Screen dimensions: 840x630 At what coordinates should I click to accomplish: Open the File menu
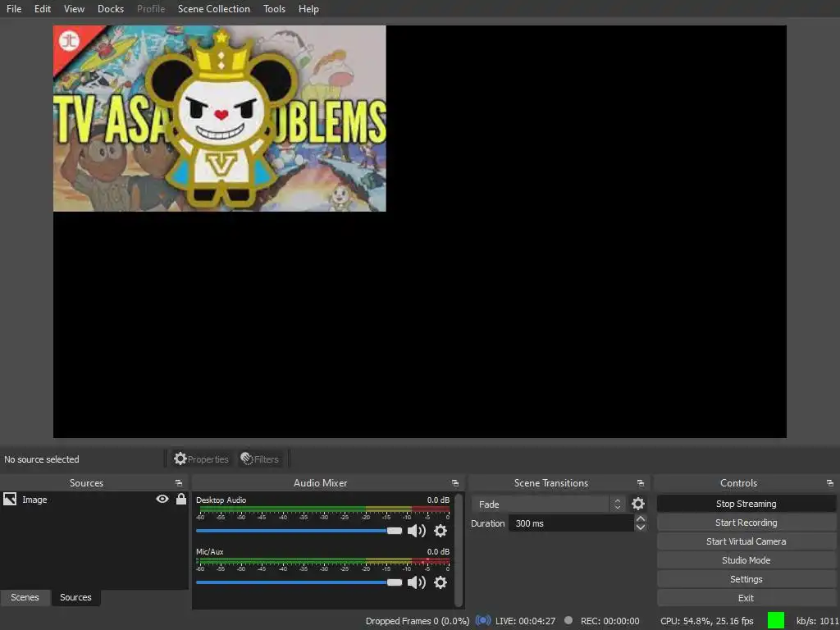(14, 8)
